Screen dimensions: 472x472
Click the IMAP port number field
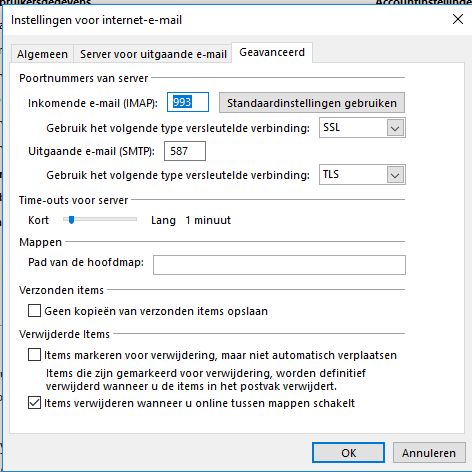(188, 102)
